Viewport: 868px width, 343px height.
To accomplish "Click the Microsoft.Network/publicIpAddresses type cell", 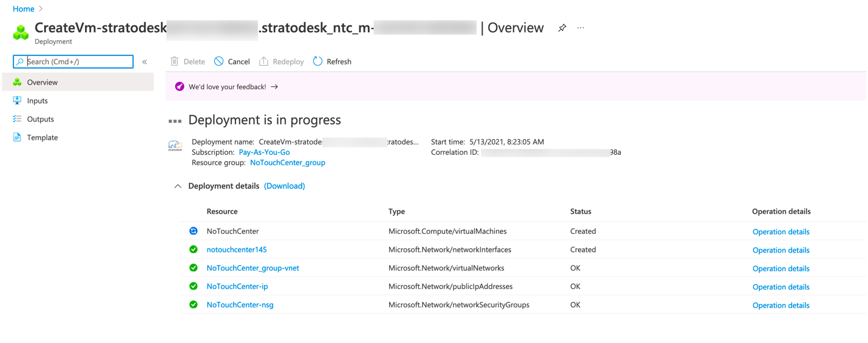I will [x=450, y=287].
